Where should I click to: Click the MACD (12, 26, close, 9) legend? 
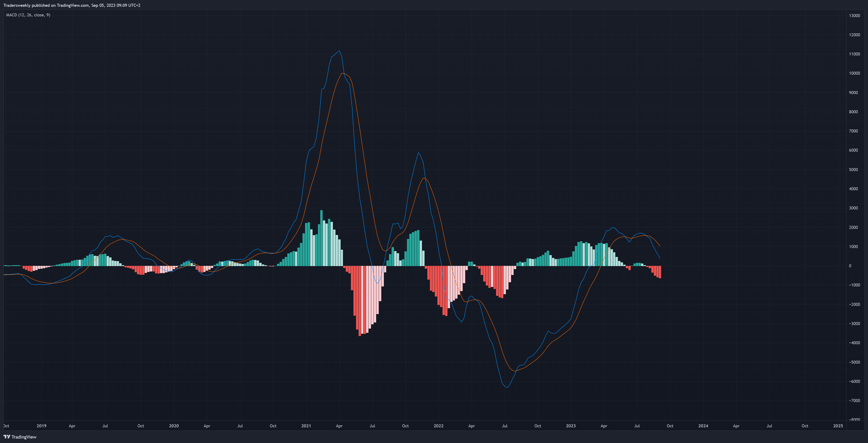pyautogui.click(x=28, y=15)
